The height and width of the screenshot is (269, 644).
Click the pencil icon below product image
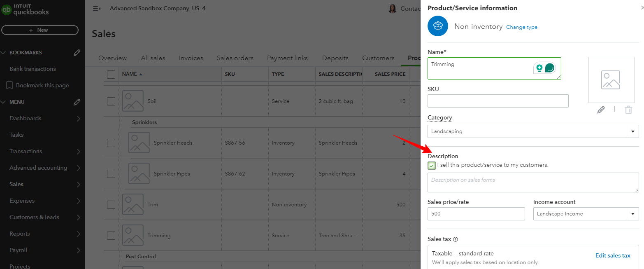point(601,110)
